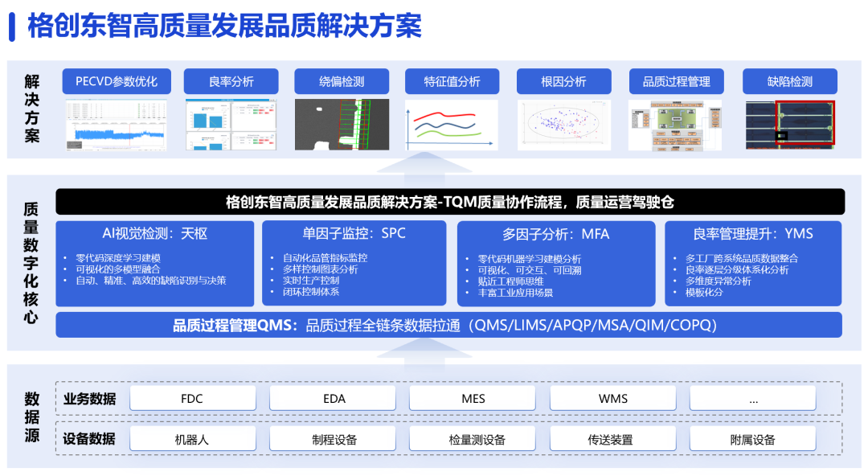
Task: Click the FDC business data field
Action: 192,397
